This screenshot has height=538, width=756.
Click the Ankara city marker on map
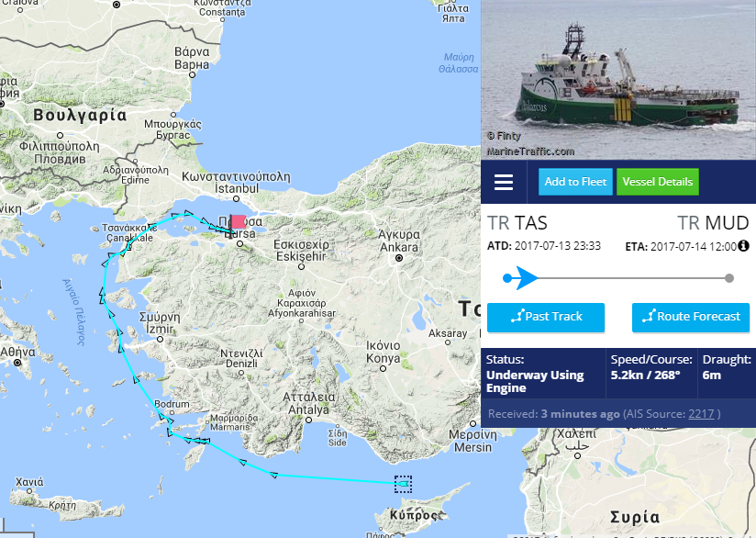point(399,258)
